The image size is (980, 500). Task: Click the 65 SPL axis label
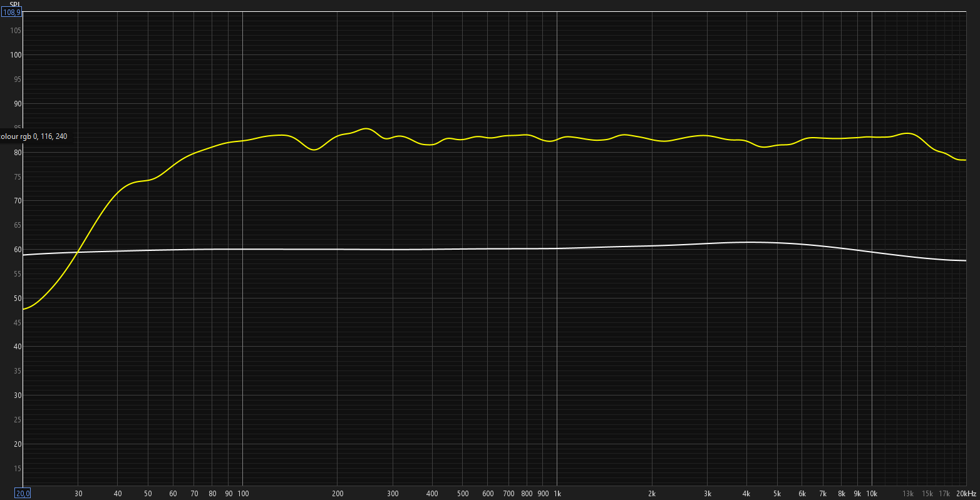point(18,225)
